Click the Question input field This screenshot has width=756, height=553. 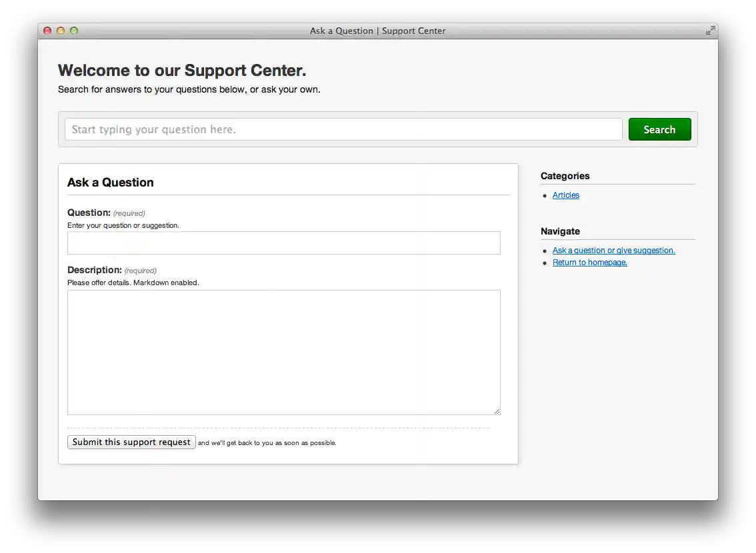[283, 243]
